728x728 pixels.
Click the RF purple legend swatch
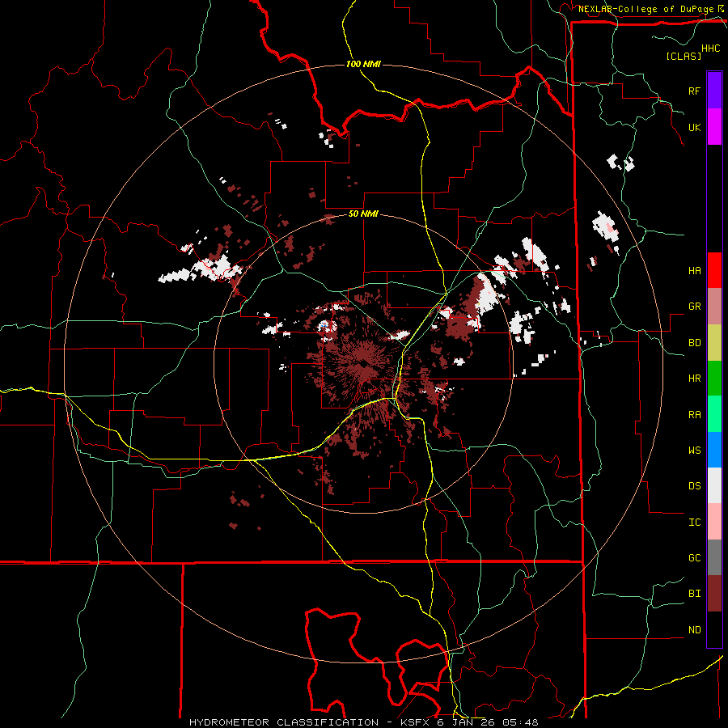(714, 91)
